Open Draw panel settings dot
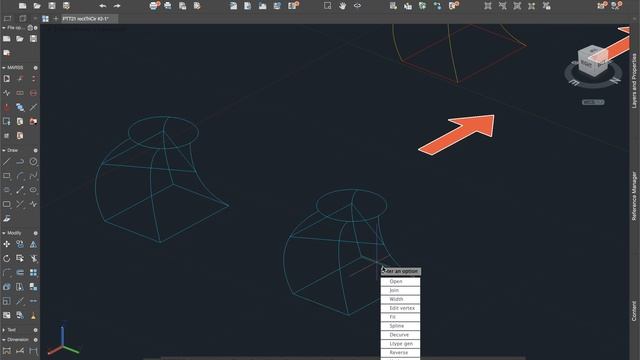The image size is (640, 360). pyautogui.click(x=36, y=150)
